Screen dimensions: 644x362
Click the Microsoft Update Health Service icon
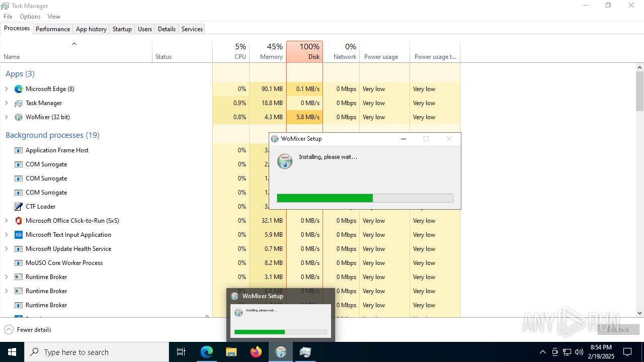[x=19, y=249]
